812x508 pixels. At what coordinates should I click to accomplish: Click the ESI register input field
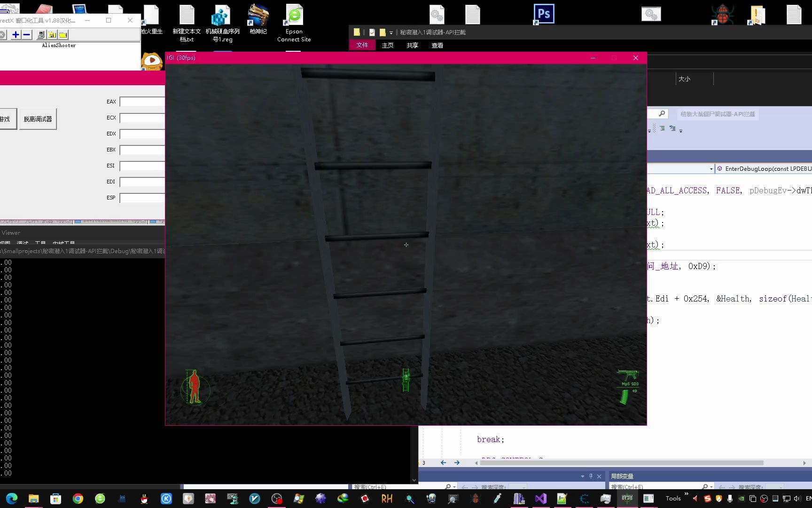point(142,166)
